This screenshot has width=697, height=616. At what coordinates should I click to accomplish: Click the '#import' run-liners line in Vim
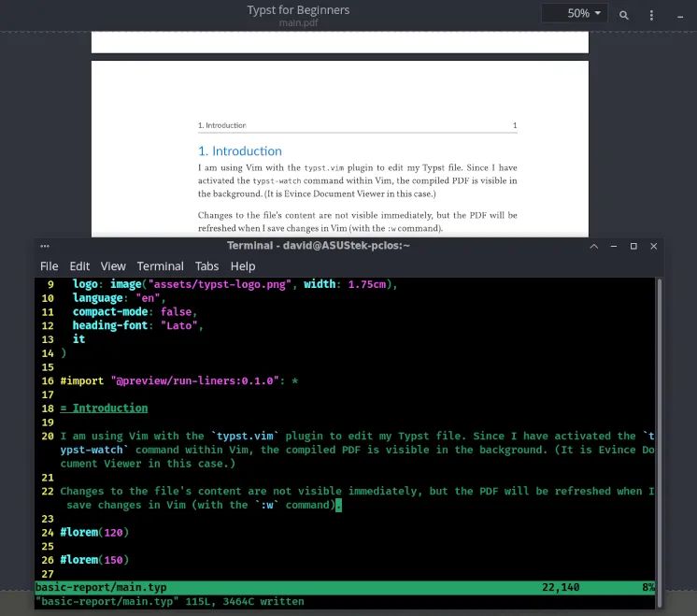(179, 380)
